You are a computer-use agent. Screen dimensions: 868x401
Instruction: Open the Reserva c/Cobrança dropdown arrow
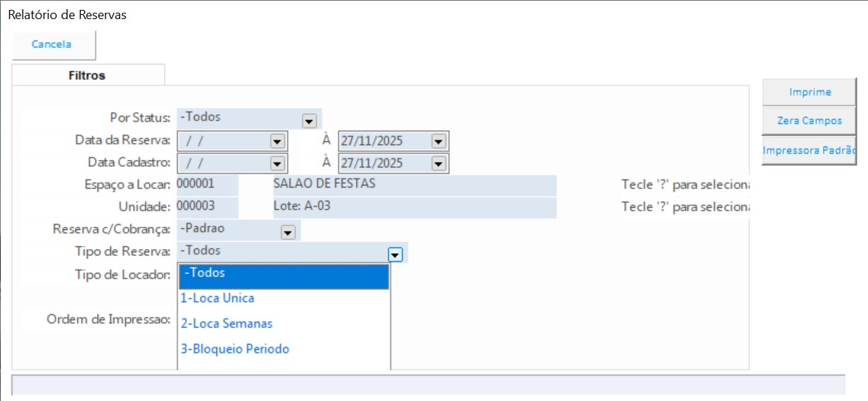point(287,232)
